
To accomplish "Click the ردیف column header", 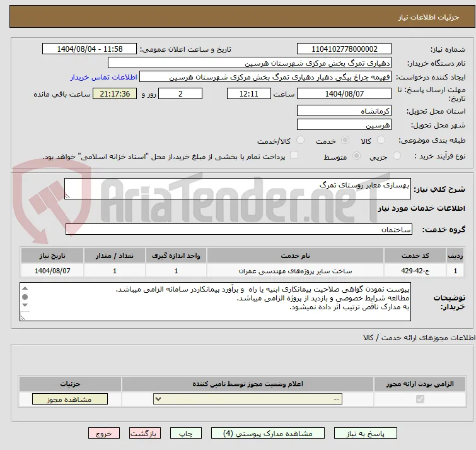I will [x=455, y=256].
